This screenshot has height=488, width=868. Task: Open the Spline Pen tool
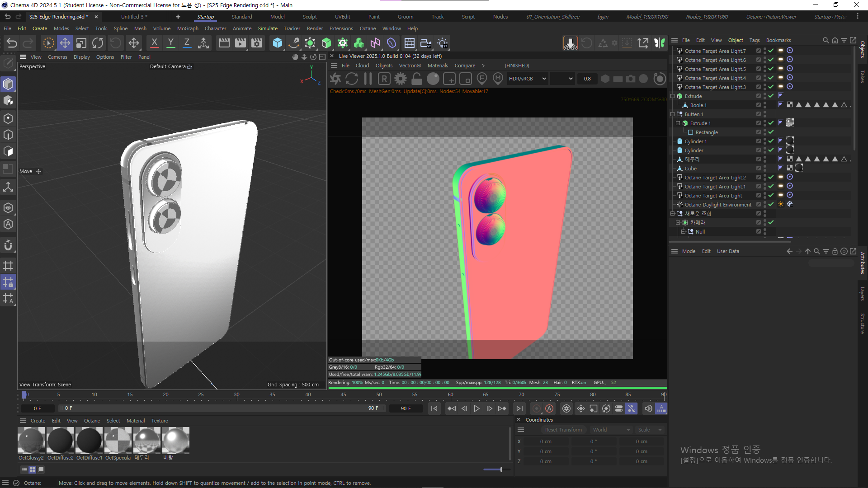(294, 43)
